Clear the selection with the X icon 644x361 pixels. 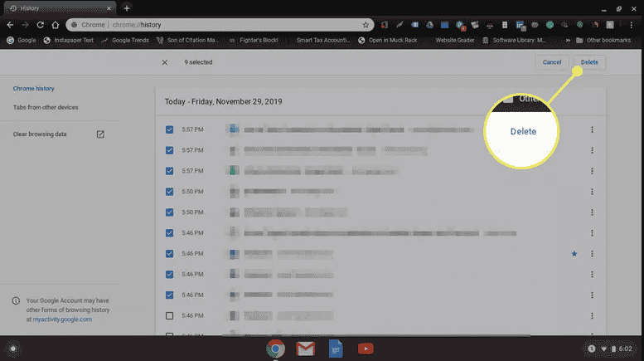[165, 62]
